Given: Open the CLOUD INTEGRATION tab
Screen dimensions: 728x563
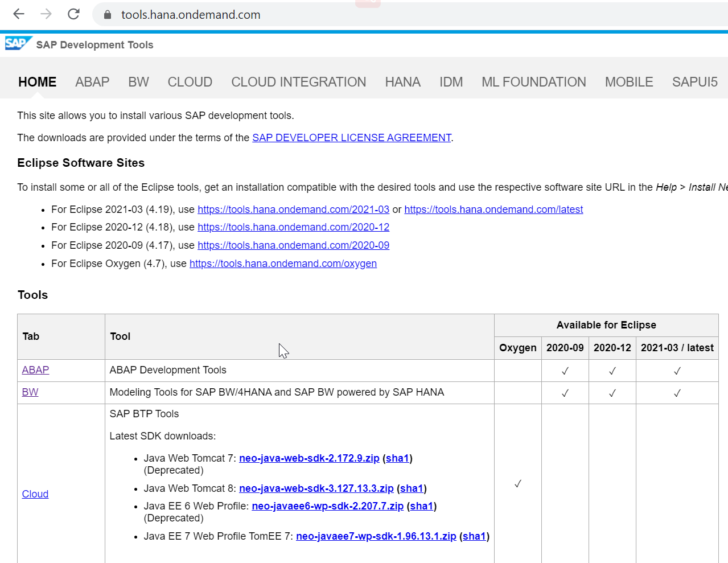Looking at the screenshot, I should [298, 81].
